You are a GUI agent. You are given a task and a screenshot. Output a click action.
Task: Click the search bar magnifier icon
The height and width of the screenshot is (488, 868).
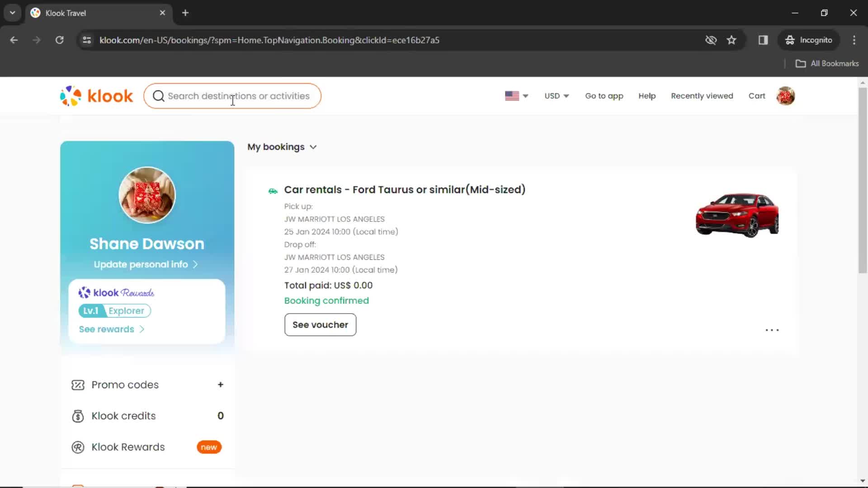[x=159, y=96]
